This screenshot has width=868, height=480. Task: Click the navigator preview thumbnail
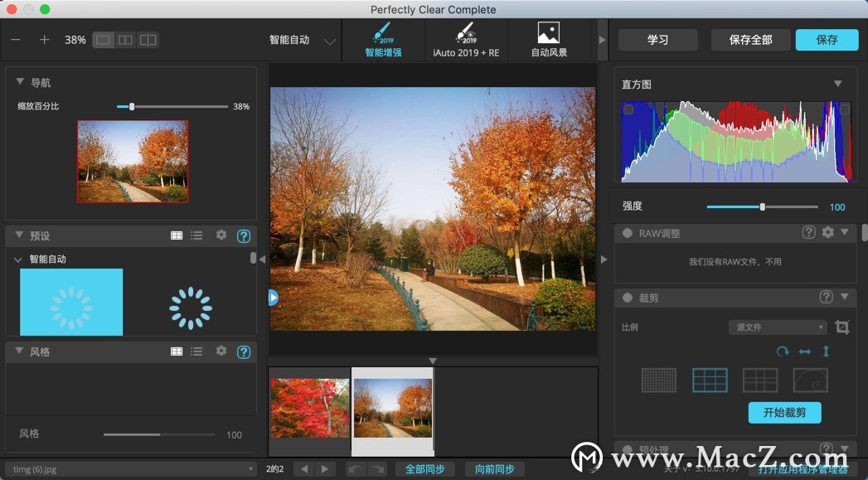pyautogui.click(x=133, y=161)
